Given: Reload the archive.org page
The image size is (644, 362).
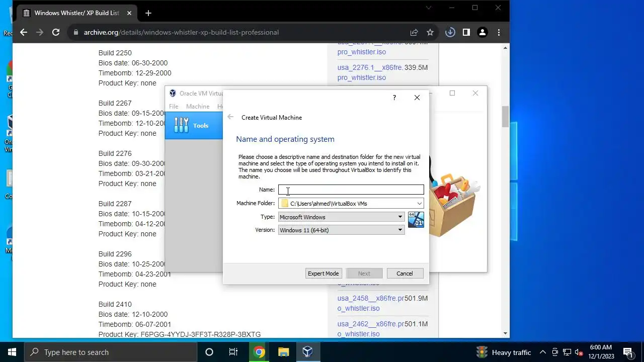Looking at the screenshot, I should click(x=56, y=32).
